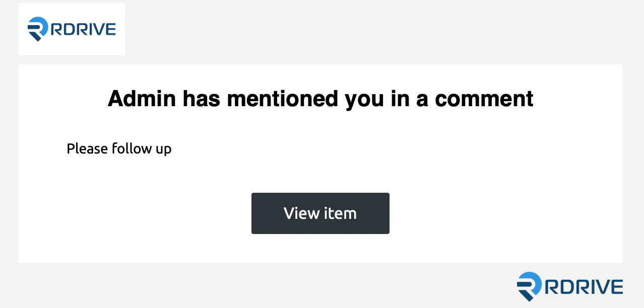The width and height of the screenshot is (644, 308).
Task: Click the RDRIVE logo in the header
Action: tap(71, 29)
